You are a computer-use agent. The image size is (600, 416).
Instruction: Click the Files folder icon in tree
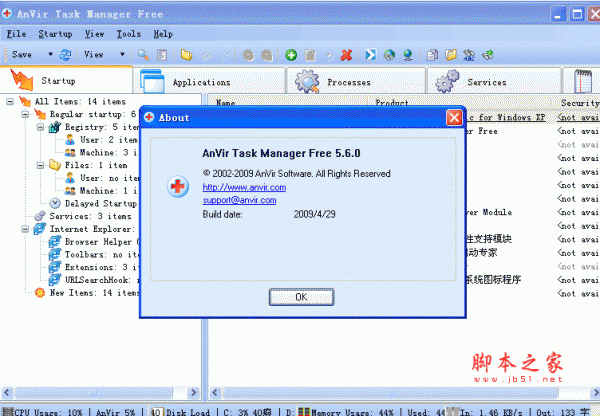point(55,165)
